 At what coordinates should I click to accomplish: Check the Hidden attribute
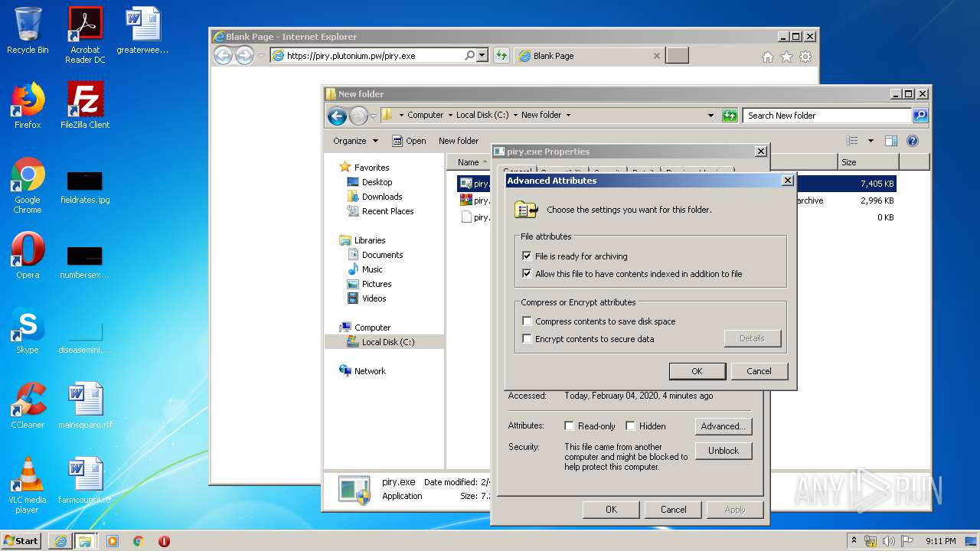pyautogui.click(x=630, y=426)
